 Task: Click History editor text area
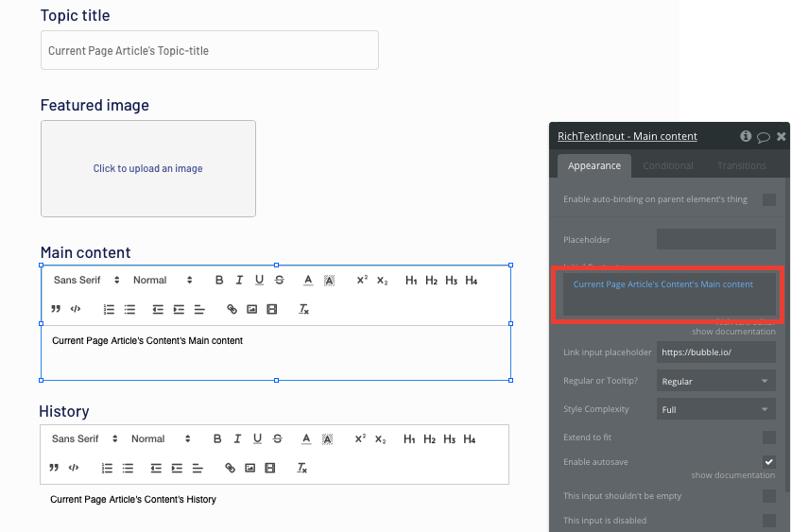pos(274,499)
